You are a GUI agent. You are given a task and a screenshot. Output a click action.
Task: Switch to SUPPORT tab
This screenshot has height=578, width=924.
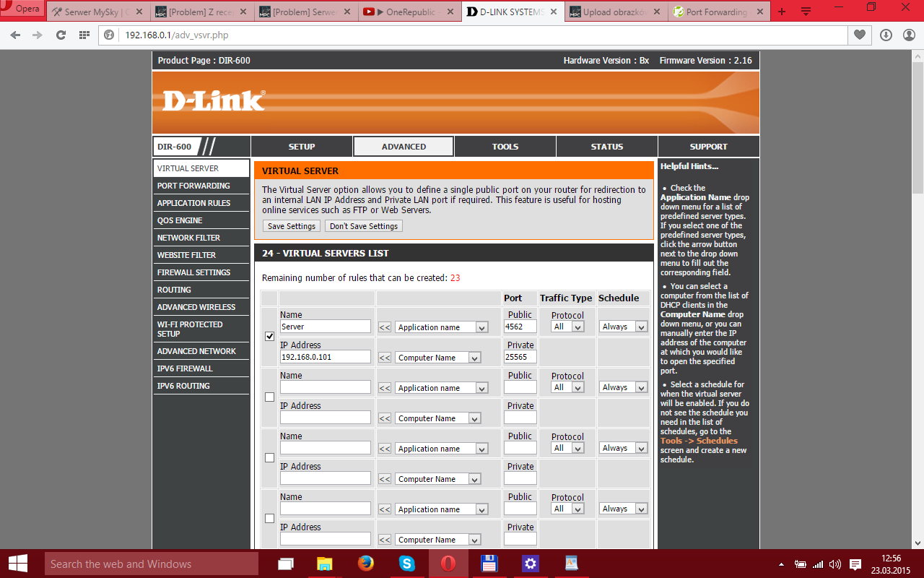[709, 147]
